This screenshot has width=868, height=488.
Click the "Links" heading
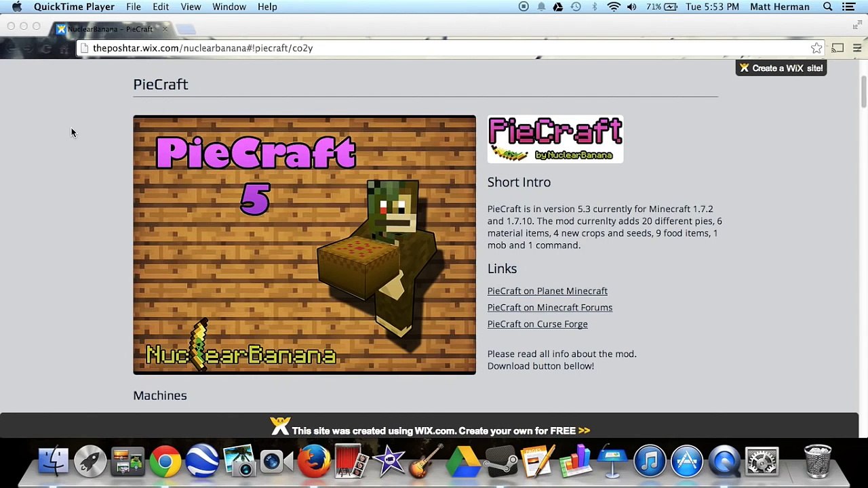click(x=502, y=269)
